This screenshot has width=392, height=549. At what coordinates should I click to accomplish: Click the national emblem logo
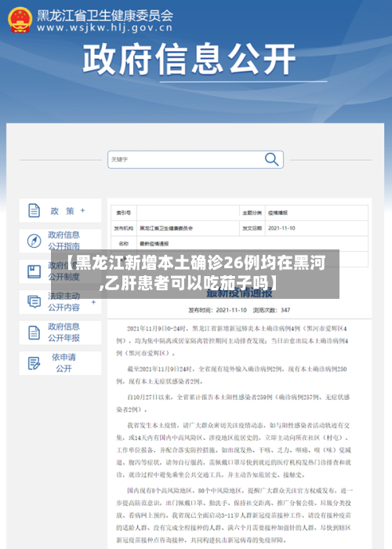tap(20, 20)
